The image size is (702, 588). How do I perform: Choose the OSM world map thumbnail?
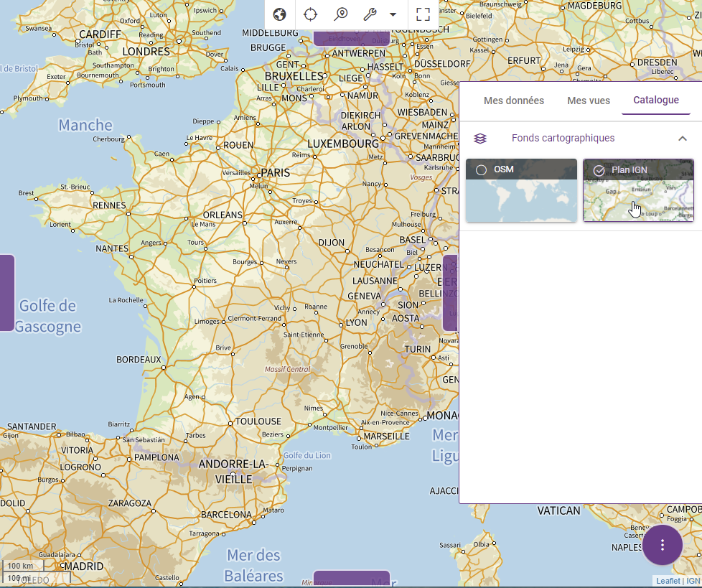pos(521,200)
